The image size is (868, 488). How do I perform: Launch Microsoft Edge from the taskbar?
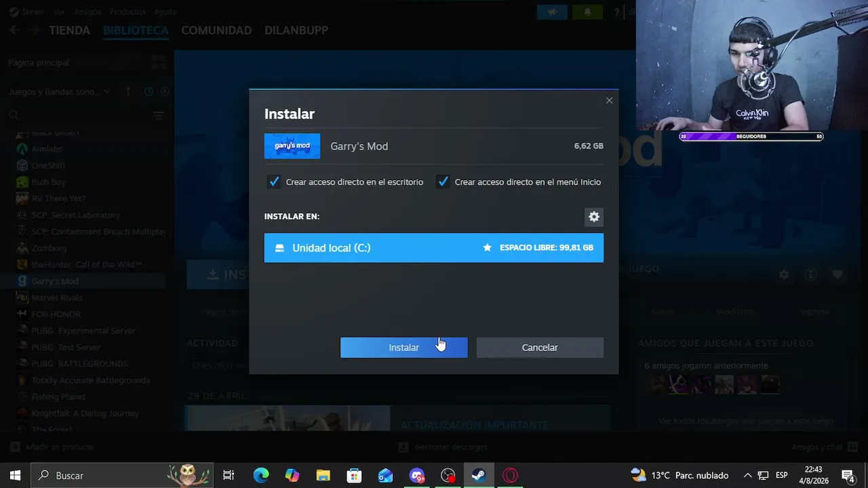point(261,475)
